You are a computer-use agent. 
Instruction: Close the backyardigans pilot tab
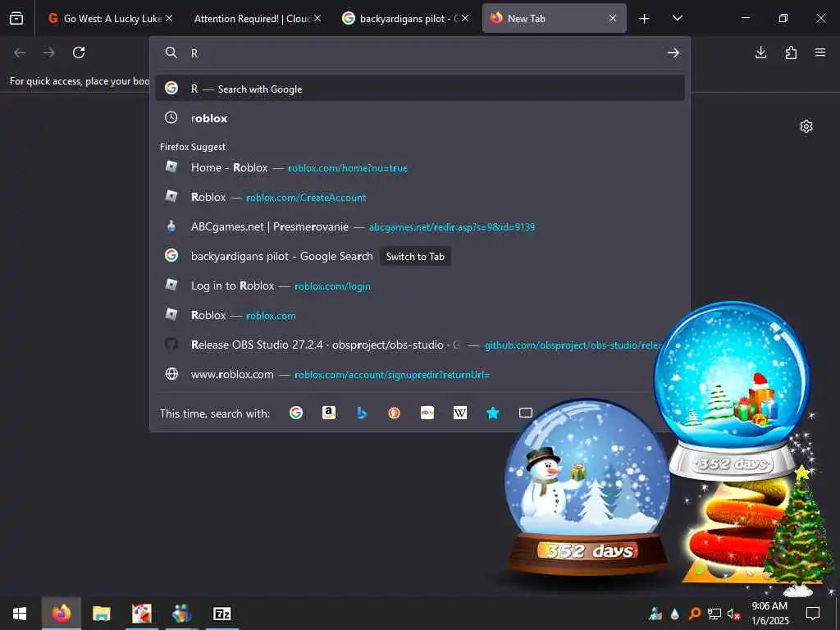(x=465, y=18)
